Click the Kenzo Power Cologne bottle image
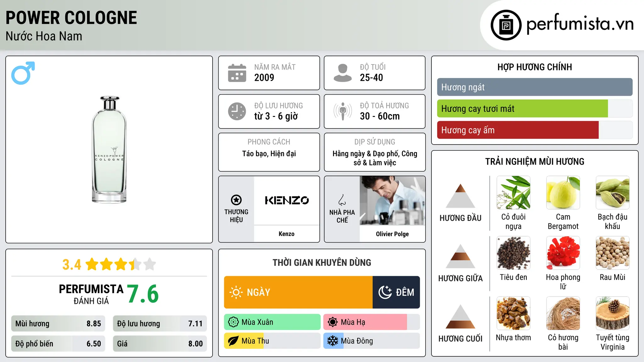 (x=109, y=150)
